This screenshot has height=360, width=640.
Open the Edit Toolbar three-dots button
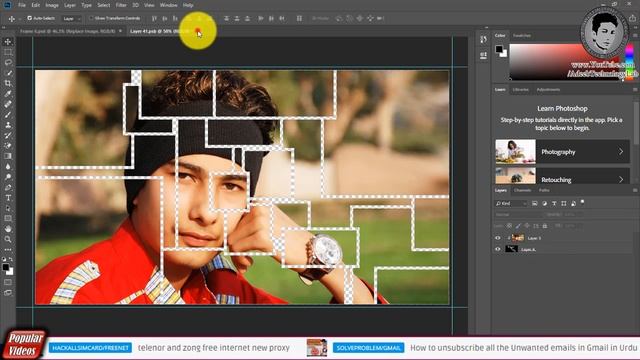[8, 250]
